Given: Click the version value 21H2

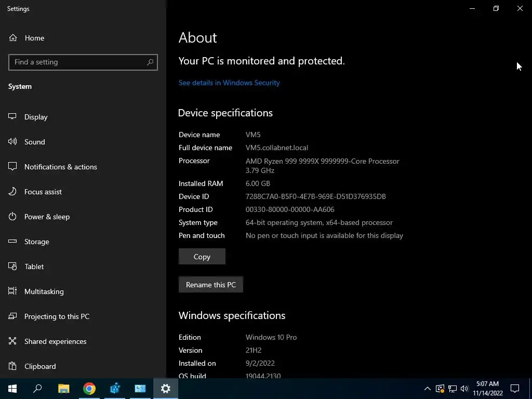Looking at the screenshot, I should click(254, 350).
